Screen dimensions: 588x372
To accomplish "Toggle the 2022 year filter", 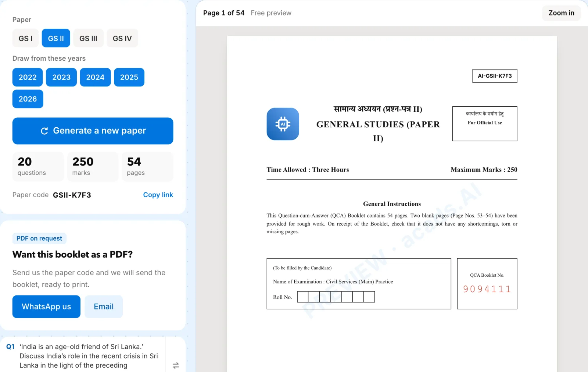I will [x=28, y=77].
